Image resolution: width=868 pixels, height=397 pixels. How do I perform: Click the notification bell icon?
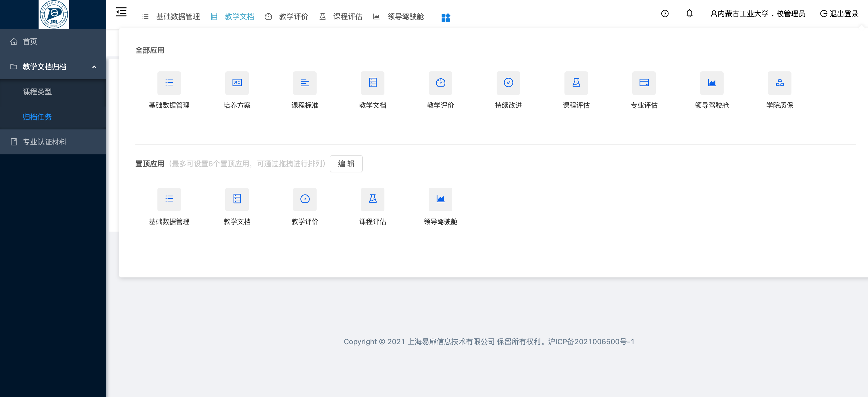tap(689, 13)
